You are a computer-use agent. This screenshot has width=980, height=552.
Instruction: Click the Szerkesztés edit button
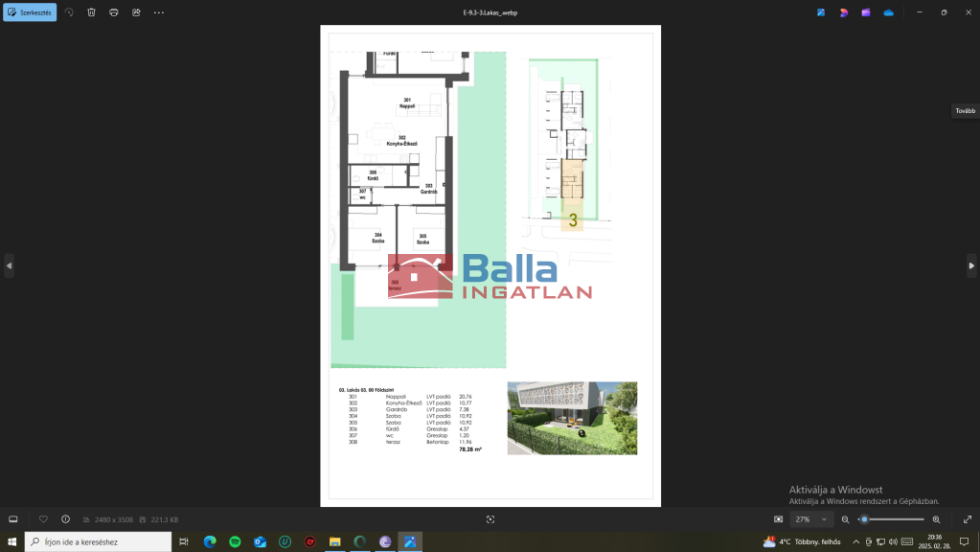click(x=30, y=12)
